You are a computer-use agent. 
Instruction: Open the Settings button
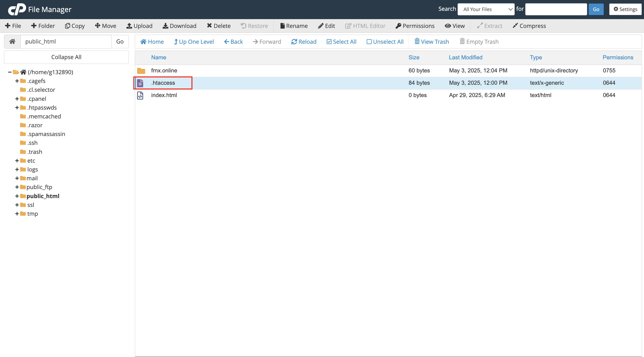coord(625,9)
